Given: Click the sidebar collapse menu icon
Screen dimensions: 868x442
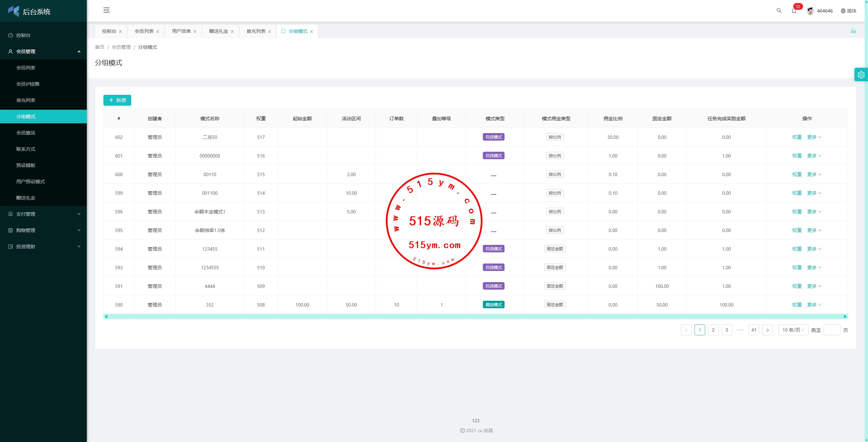Looking at the screenshot, I should click(x=106, y=10).
